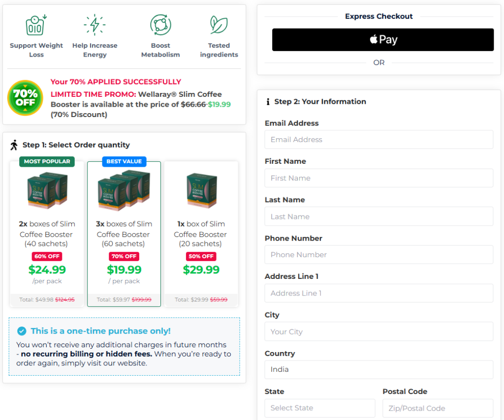Select the 3x boxes BEST VALUE package
This screenshot has height=420, width=504.
[x=124, y=234]
